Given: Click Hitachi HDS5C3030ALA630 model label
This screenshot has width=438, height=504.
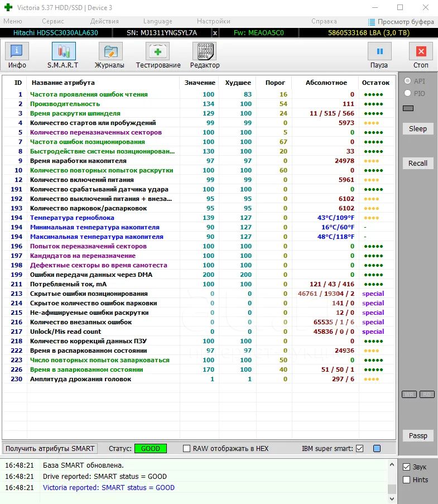Looking at the screenshot, I should tap(56, 33).
